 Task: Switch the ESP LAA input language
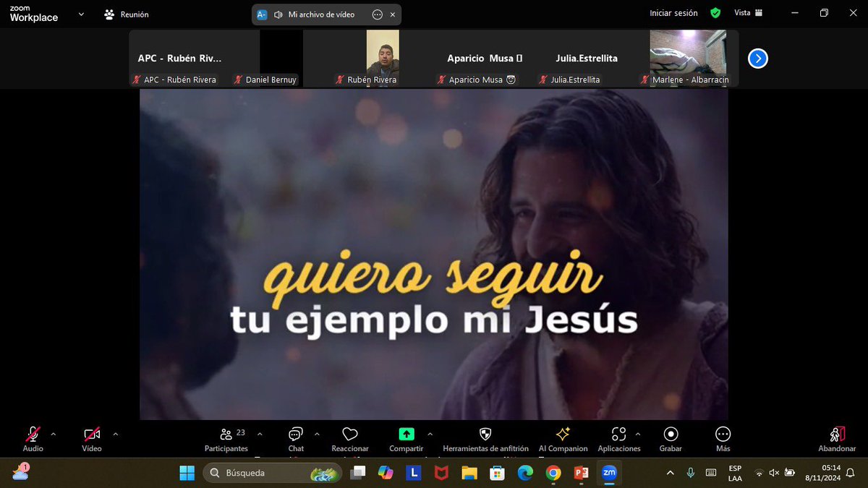tap(735, 473)
